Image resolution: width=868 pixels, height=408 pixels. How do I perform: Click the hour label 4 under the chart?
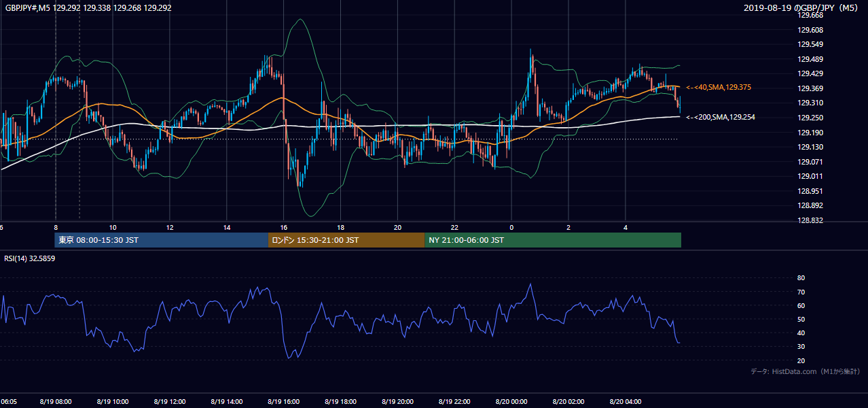pyautogui.click(x=626, y=227)
